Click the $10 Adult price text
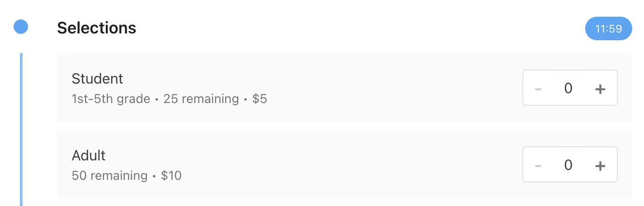Image resolution: width=644 pixels, height=206 pixels. click(x=171, y=175)
